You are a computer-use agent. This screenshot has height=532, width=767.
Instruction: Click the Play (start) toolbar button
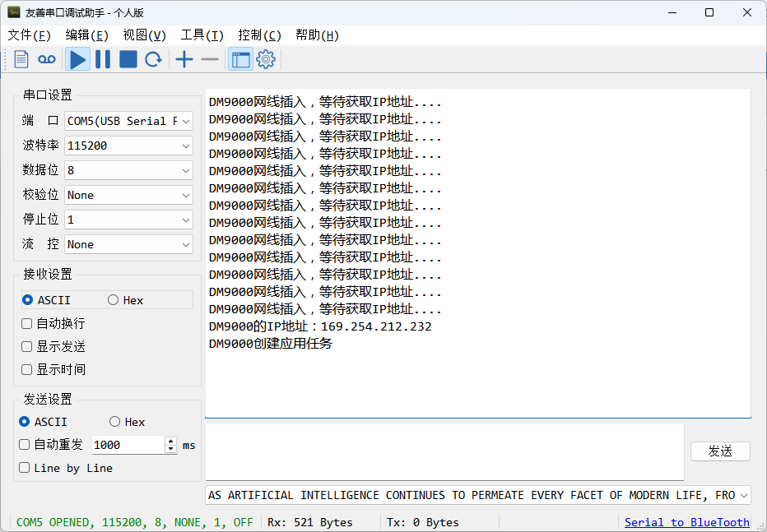(78, 59)
